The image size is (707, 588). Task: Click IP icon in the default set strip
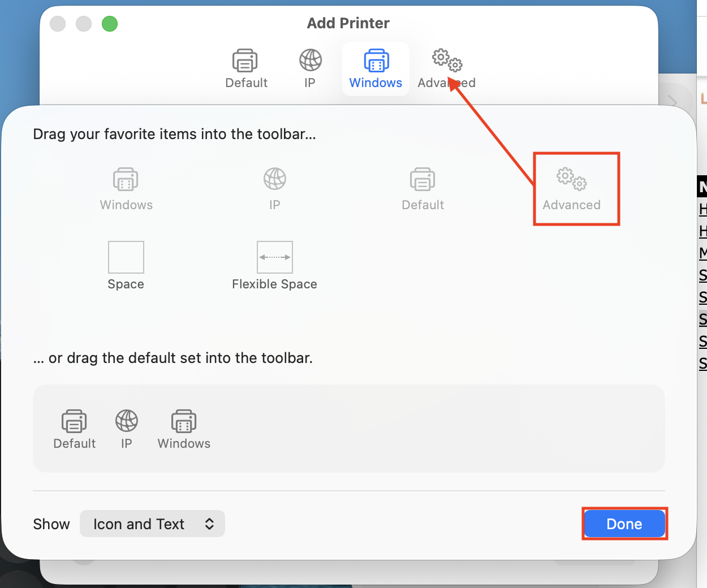pos(127,429)
